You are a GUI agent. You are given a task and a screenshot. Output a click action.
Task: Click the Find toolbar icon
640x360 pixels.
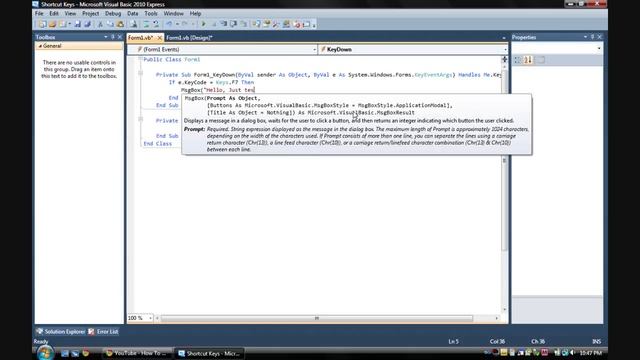point(133,24)
